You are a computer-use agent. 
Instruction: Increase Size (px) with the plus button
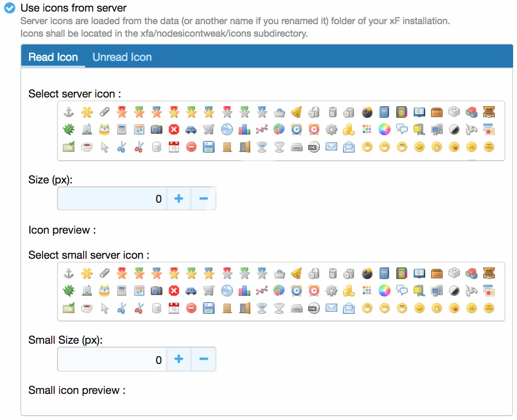coord(179,198)
